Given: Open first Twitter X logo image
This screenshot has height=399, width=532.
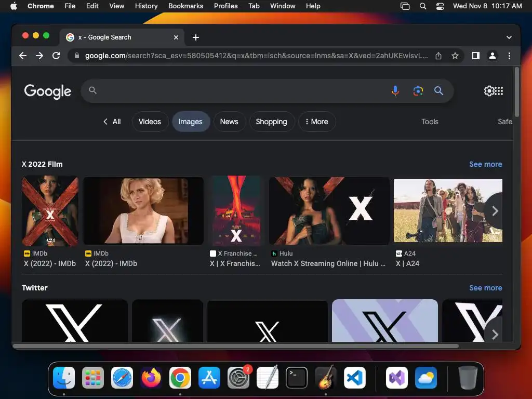Looking at the screenshot, I should click(x=75, y=321).
